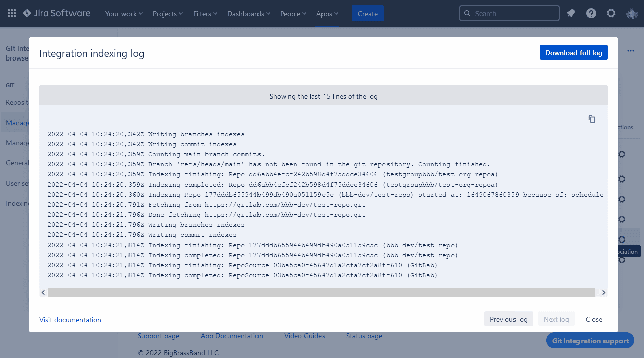Open the help question mark icon

point(591,14)
